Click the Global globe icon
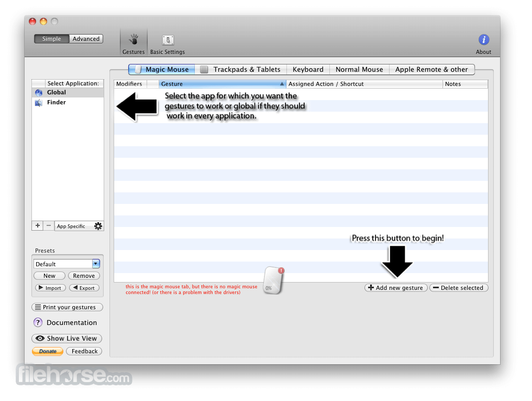The width and height of the screenshot is (532, 401). coord(39,93)
